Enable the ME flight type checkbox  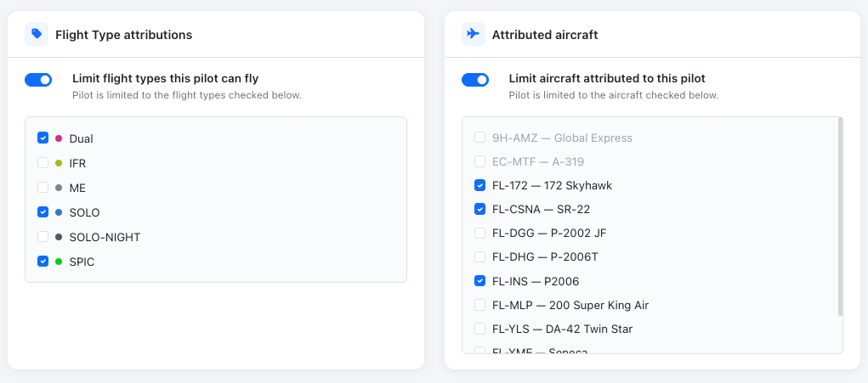click(x=43, y=188)
